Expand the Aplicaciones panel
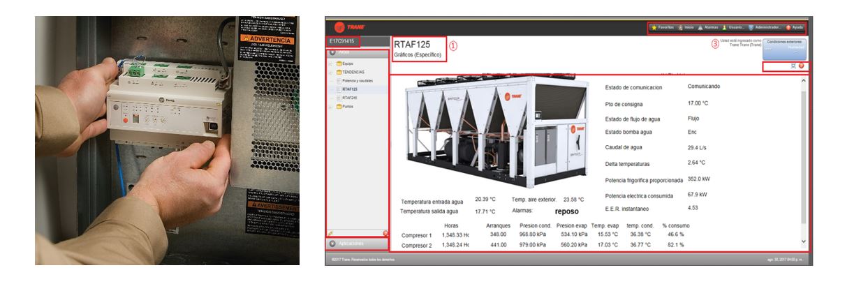The width and height of the screenshot is (868, 284). click(x=333, y=244)
